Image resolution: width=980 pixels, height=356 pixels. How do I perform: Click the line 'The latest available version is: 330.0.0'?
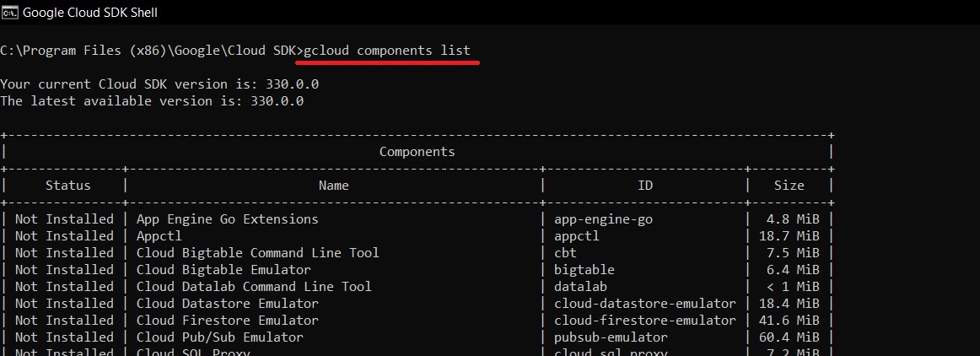pos(152,100)
